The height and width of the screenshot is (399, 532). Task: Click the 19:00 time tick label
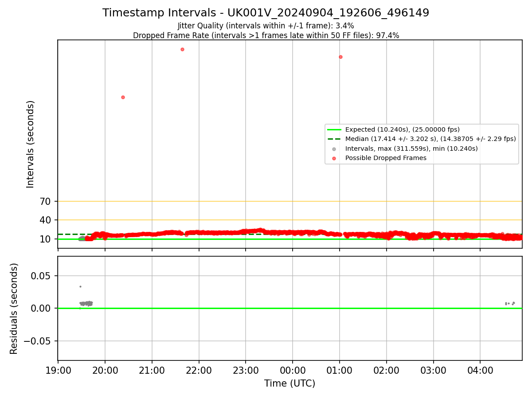point(58,370)
